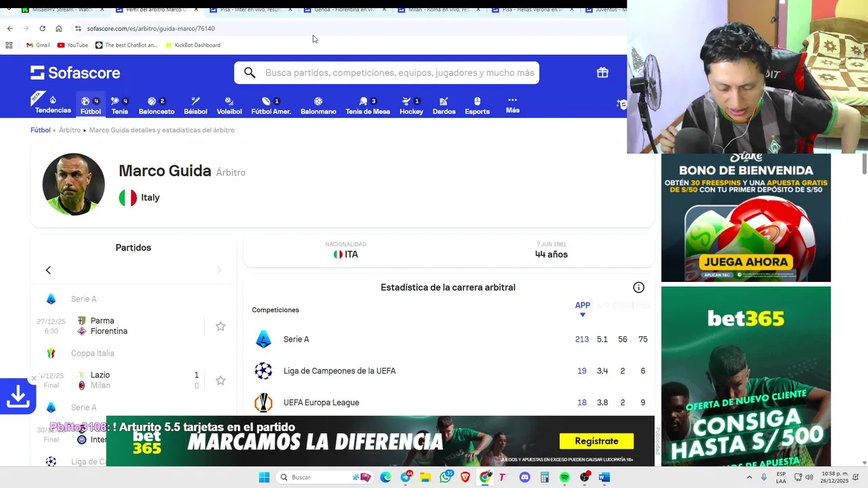Click the Sofascore logo
Image resolution: width=868 pixels, height=488 pixels.
coord(75,73)
